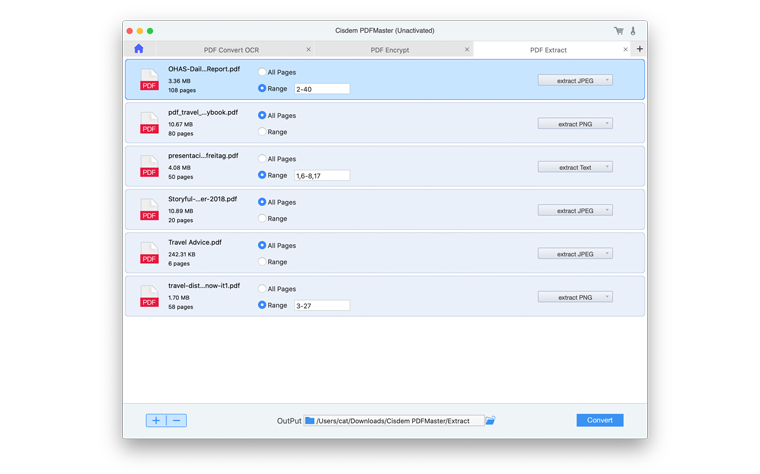Close the PDF Encrypt tab
Viewport: 760px width, 474px height.
(x=467, y=49)
